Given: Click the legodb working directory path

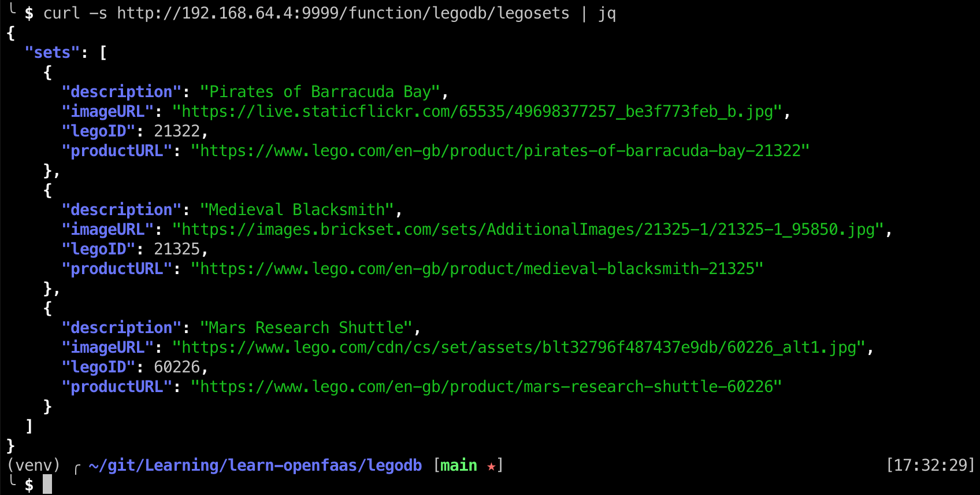Looking at the screenshot, I should tap(255, 466).
